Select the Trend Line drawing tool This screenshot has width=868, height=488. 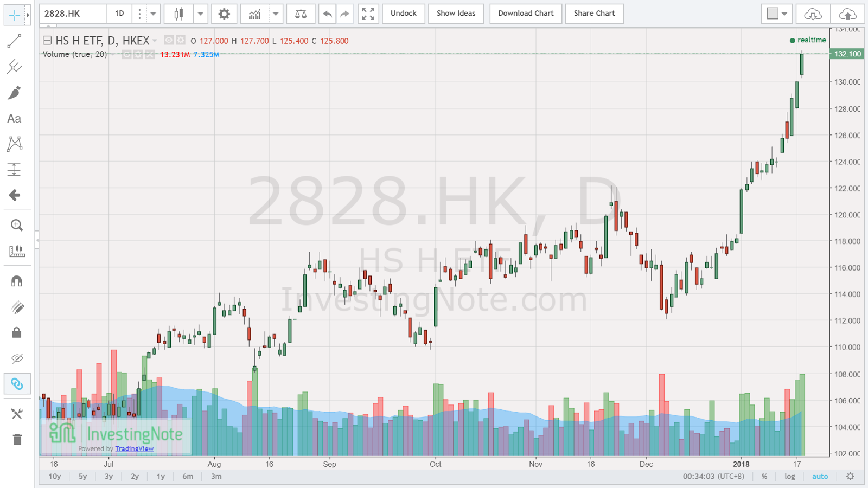[15, 41]
